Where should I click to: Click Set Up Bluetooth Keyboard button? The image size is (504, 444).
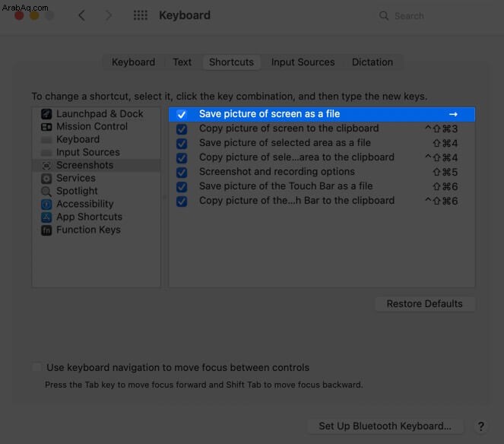point(385,426)
